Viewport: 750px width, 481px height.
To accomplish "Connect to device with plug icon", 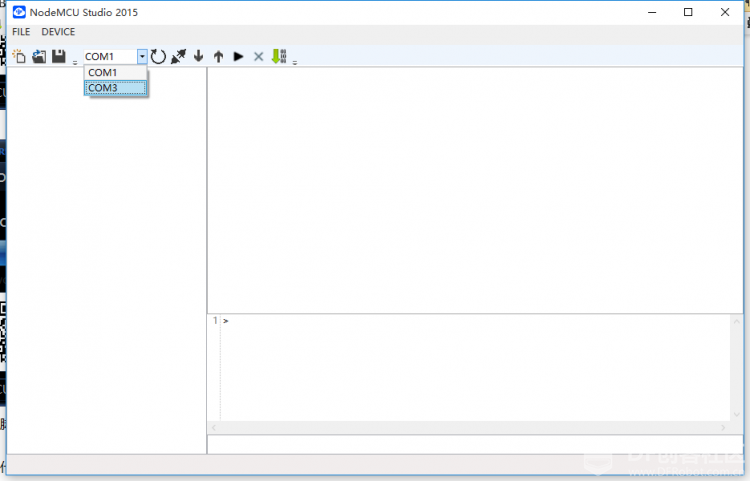I will coord(178,56).
